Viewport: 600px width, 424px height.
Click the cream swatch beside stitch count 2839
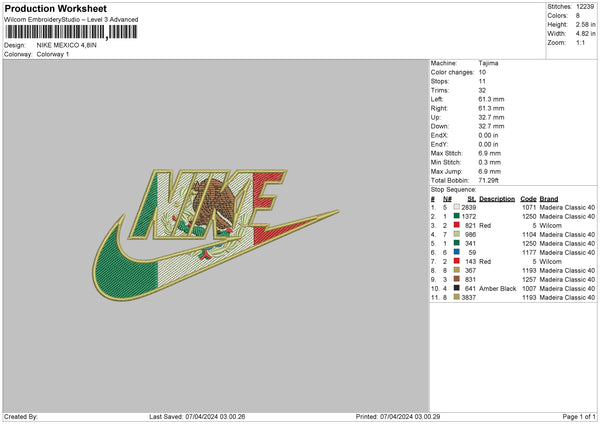(x=457, y=207)
